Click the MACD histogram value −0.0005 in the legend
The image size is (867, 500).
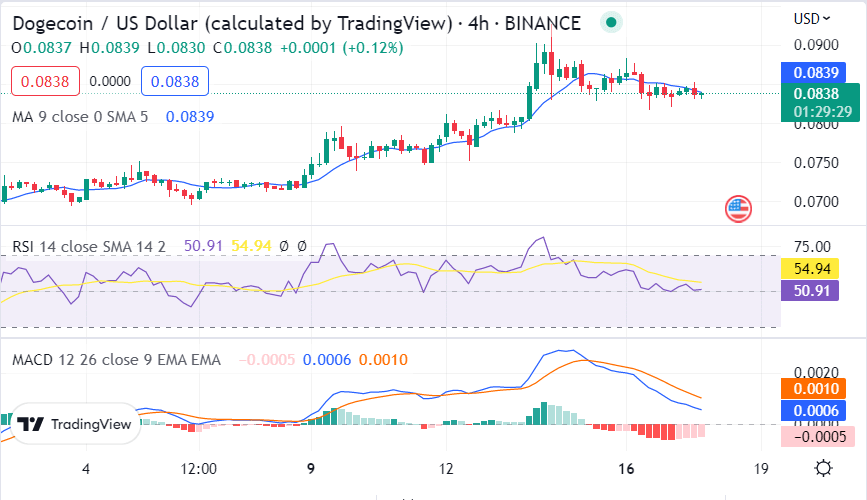click(267, 360)
